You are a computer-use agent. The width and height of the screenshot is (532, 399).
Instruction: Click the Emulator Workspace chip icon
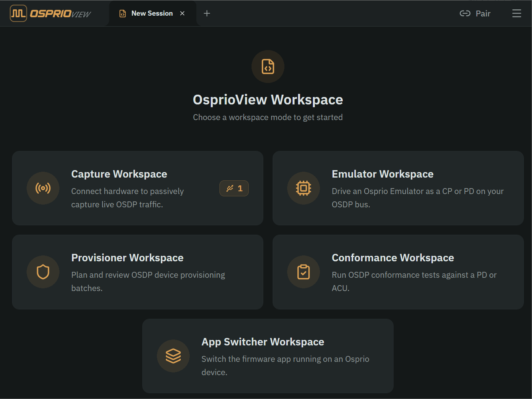[304, 188]
